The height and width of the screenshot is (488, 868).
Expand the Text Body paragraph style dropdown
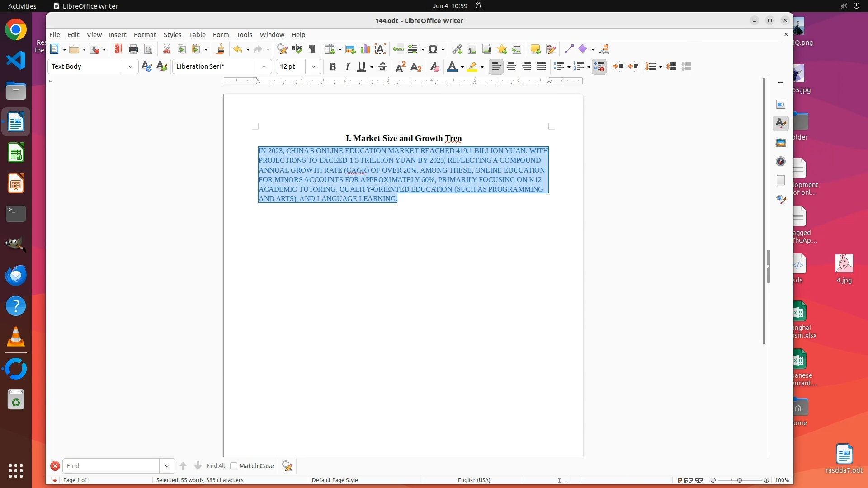pyautogui.click(x=131, y=66)
